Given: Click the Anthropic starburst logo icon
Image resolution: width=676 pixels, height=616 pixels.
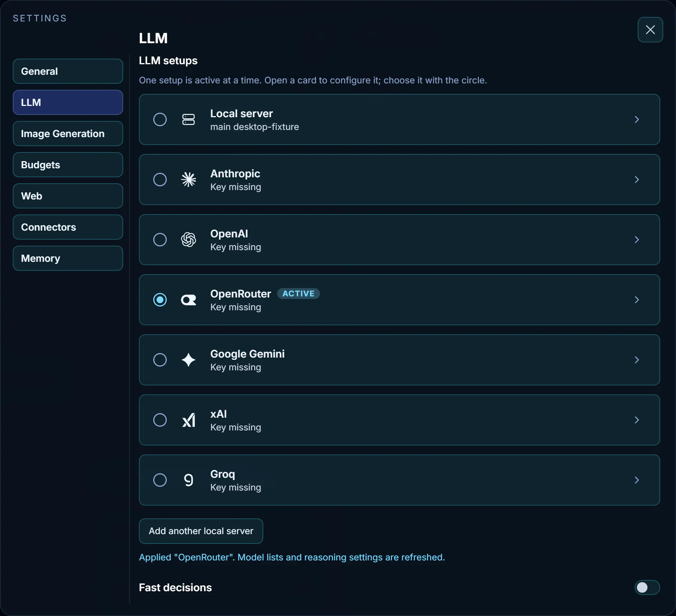Looking at the screenshot, I should tap(189, 180).
